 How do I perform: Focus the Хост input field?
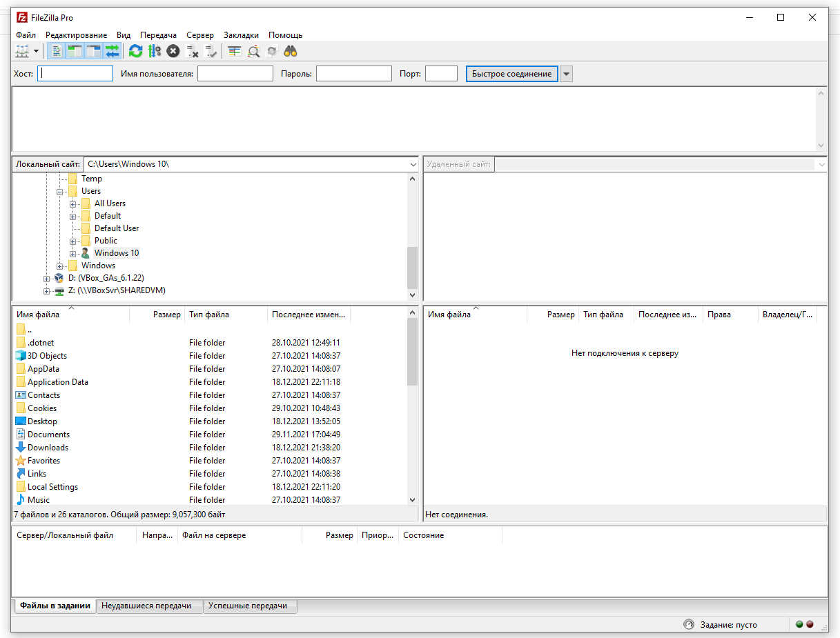point(75,74)
